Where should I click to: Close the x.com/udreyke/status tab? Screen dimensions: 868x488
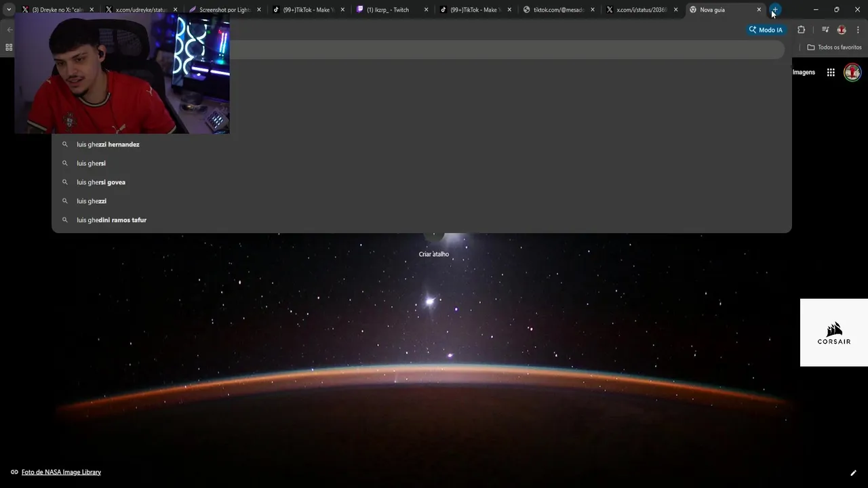(x=175, y=9)
